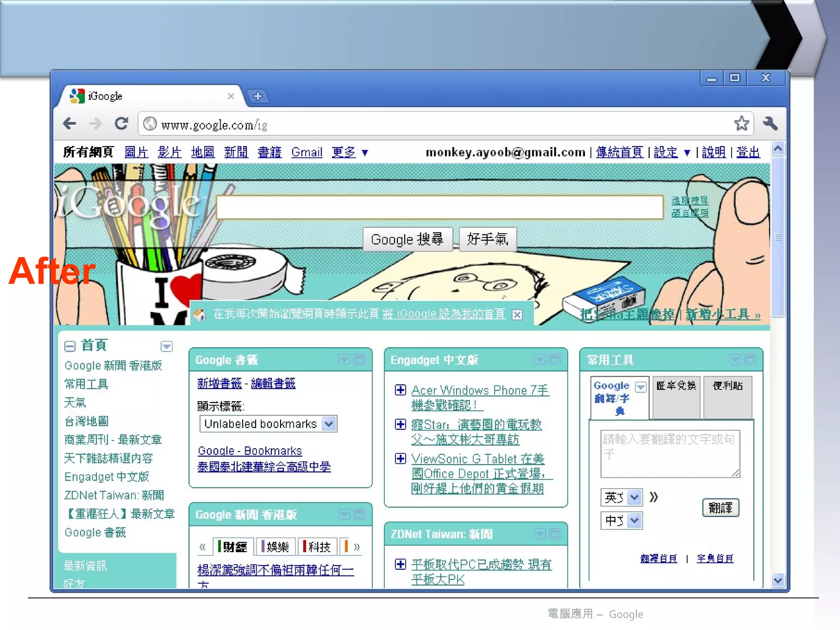
Task: Maximize the 常用工具 gadget
Action: click(x=750, y=360)
